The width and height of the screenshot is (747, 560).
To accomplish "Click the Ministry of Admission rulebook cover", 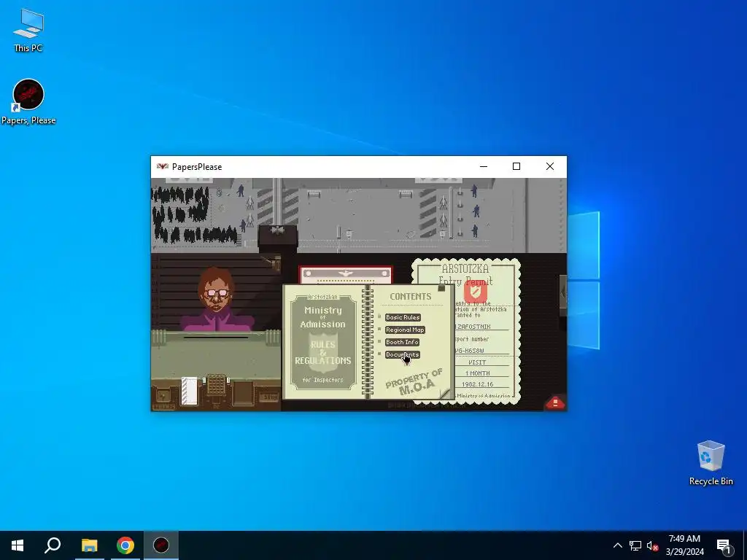I will pos(323,341).
